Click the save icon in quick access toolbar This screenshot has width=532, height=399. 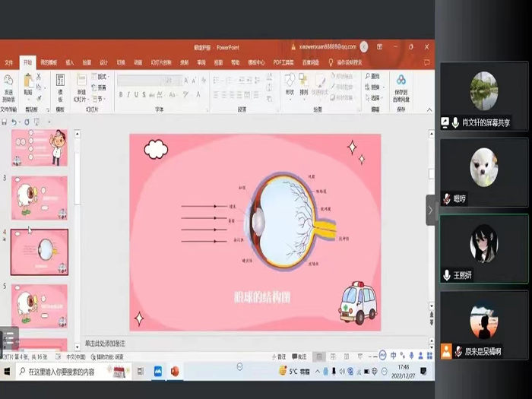tap(5, 122)
